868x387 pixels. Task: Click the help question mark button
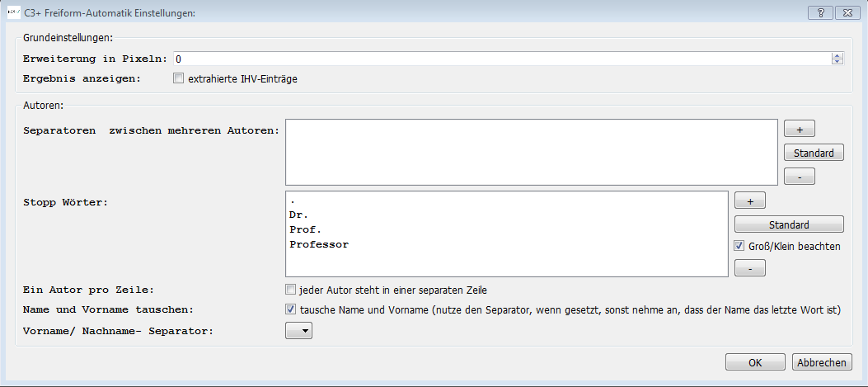point(820,12)
